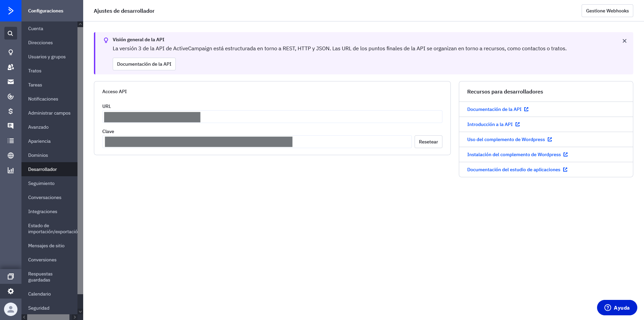
Task: Select the Desarrollador menu item
Action: 49,169
